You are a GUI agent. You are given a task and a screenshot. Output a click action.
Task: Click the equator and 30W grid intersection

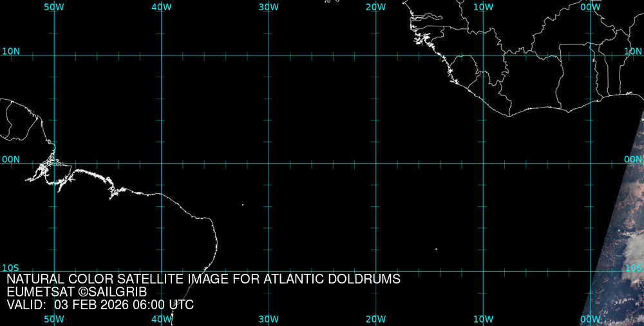269,163
